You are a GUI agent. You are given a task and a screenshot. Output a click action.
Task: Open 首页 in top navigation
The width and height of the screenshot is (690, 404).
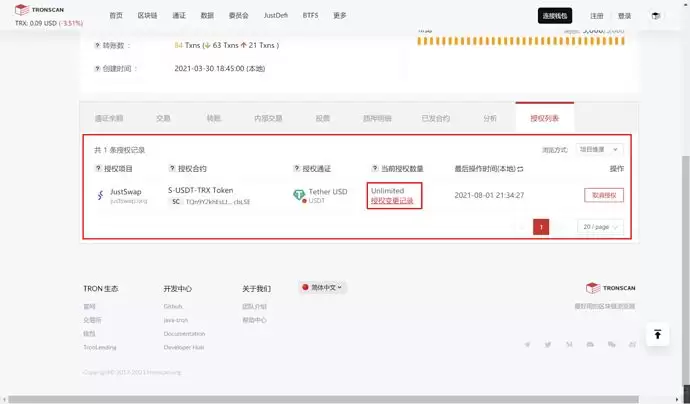[116, 15]
